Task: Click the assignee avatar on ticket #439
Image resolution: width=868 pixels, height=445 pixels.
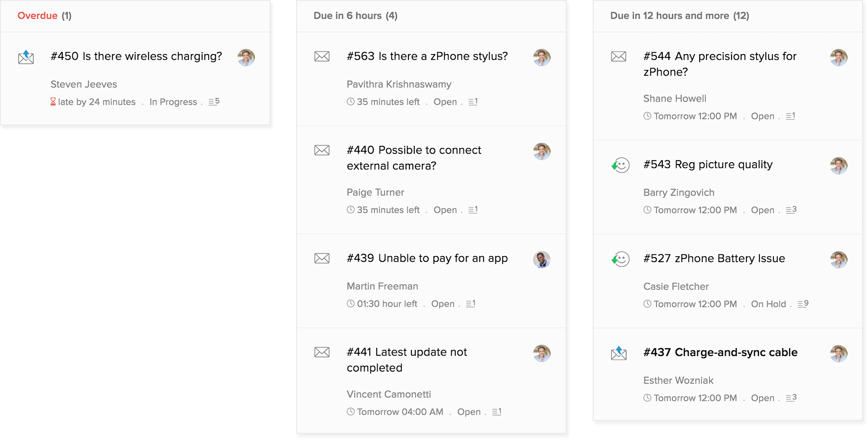Action: pyautogui.click(x=542, y=260)
